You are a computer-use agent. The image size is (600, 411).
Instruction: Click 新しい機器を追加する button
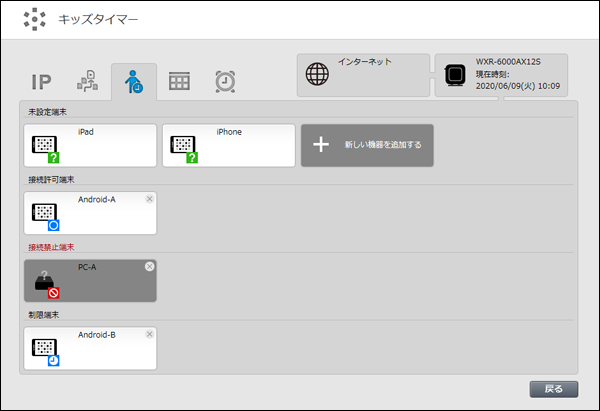(x=367, y=145)
